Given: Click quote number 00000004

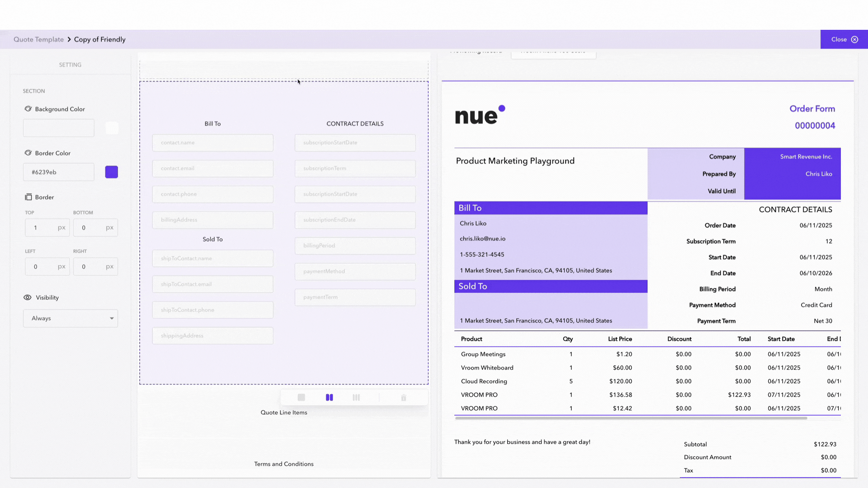Looking at the screenshot, I should 815,126.
